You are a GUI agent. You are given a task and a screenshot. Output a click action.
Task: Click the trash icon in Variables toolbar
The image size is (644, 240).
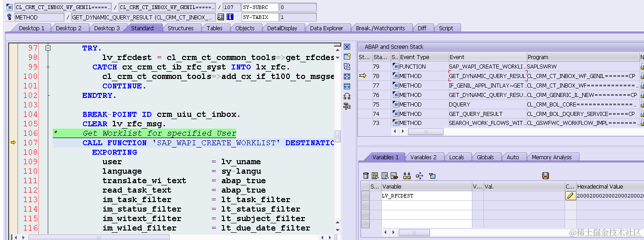[366, 175]
